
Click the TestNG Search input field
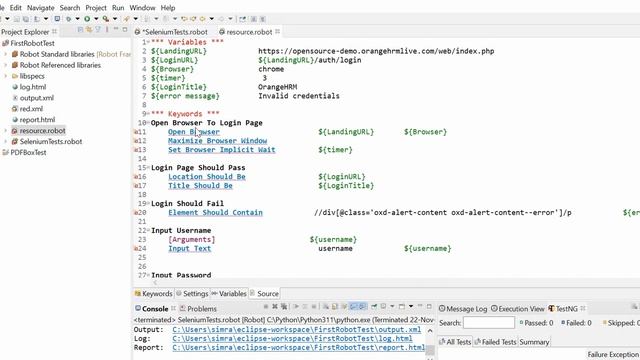tap(489, 322)
